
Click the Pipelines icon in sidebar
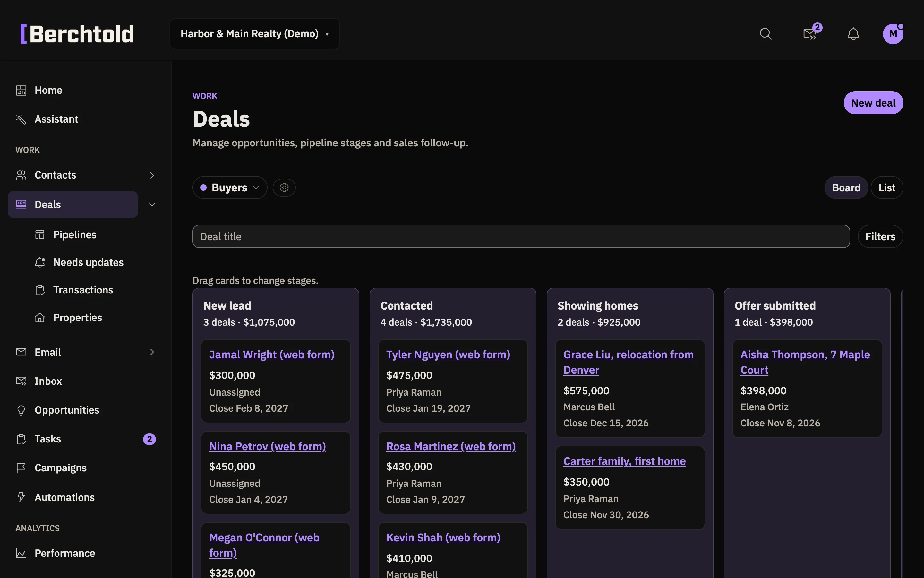click(x=40, y=235)
